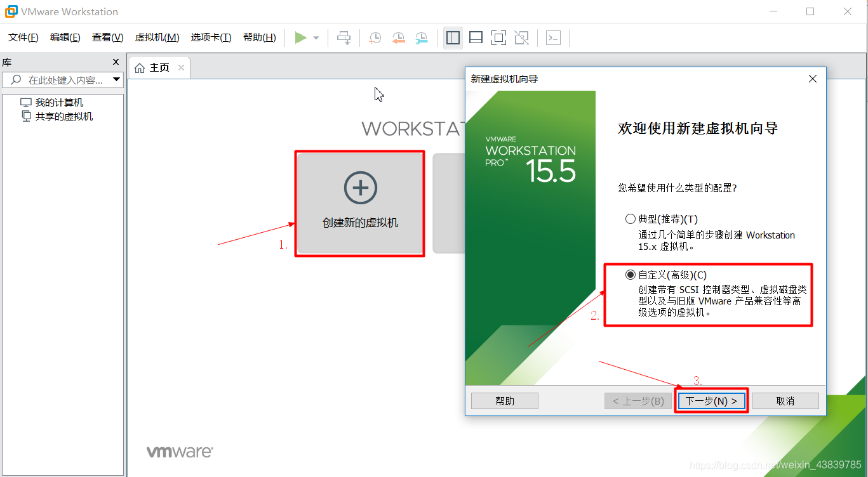The width and height of the screenshot is (868, 477).
Task: Click the 创建新的虚拟机 tile
Action: (x=360, y=203)
